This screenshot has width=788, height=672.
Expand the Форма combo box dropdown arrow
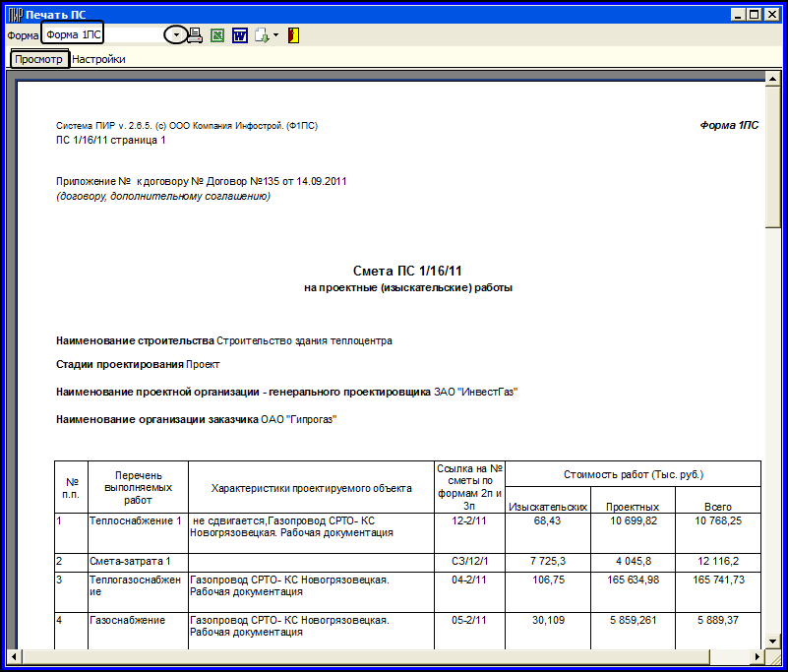[x=175, y=35]
